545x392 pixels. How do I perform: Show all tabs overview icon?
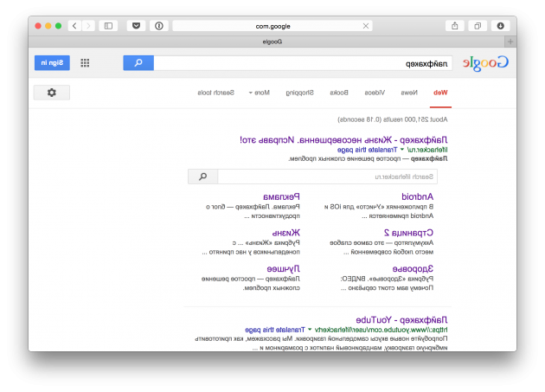[x=478, y=26]
